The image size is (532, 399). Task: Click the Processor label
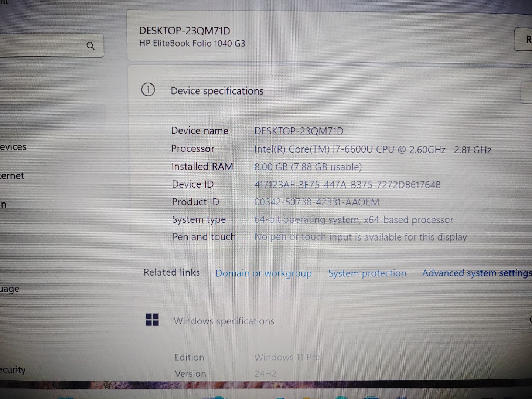click(x=193, y=149)
